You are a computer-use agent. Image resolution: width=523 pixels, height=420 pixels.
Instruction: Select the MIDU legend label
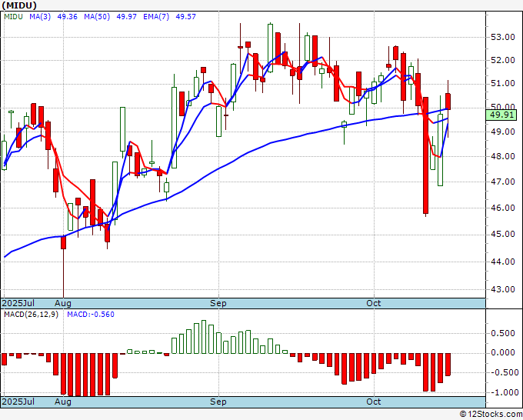[13, 17]
